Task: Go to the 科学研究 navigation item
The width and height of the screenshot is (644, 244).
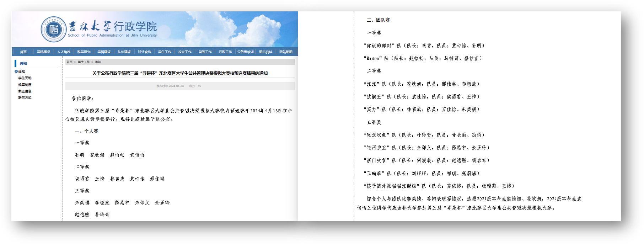Action: click(x=84, y=52)
